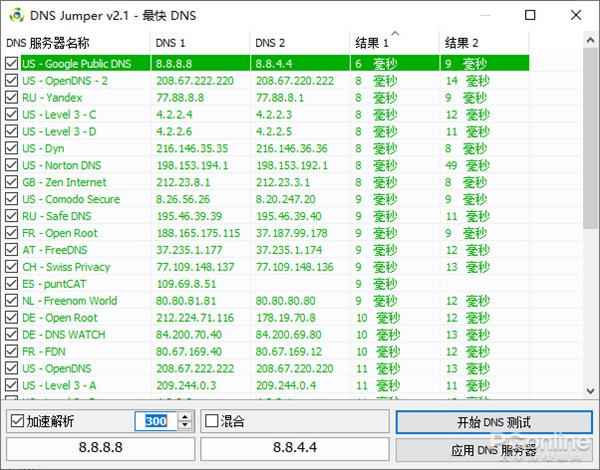The height and width of the screenshot is (470, 600).
Task: Toggle the FR - Open Root checkbox
Action: pos(11,233)
